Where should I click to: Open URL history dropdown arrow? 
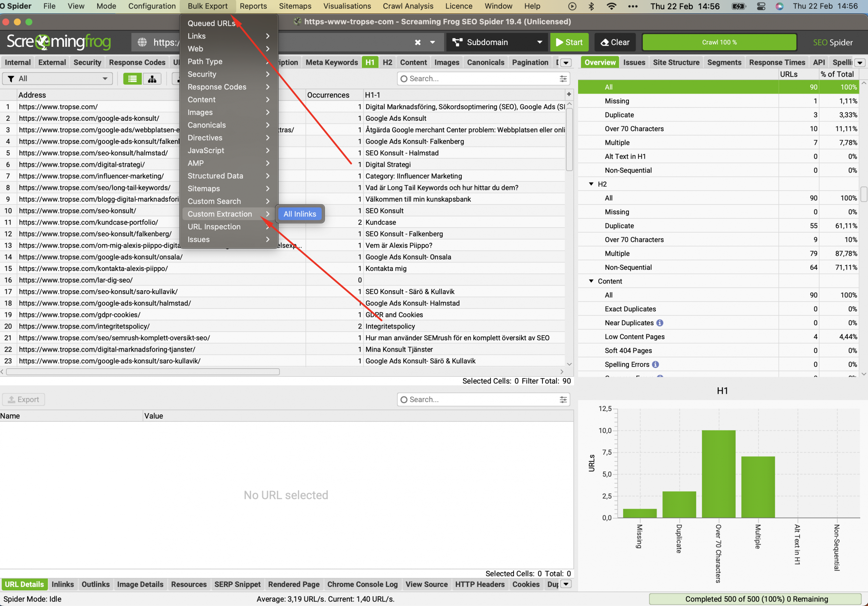[x=433, y=42]
